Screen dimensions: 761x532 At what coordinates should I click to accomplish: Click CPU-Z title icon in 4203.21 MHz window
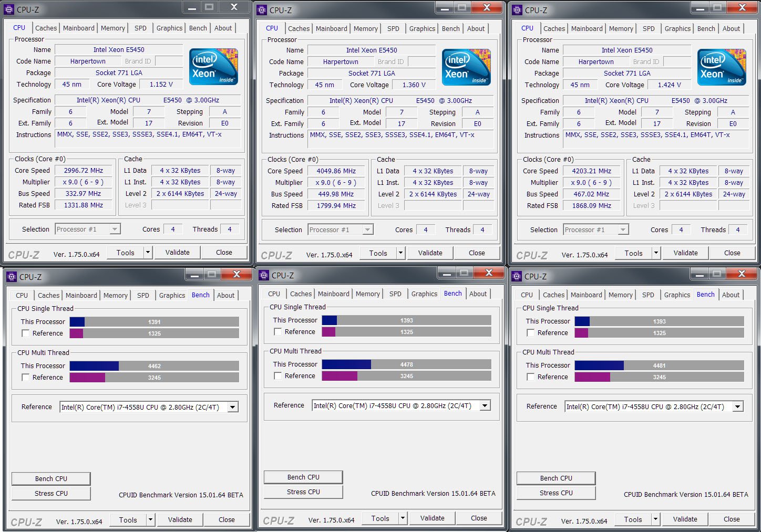[517, 10]
